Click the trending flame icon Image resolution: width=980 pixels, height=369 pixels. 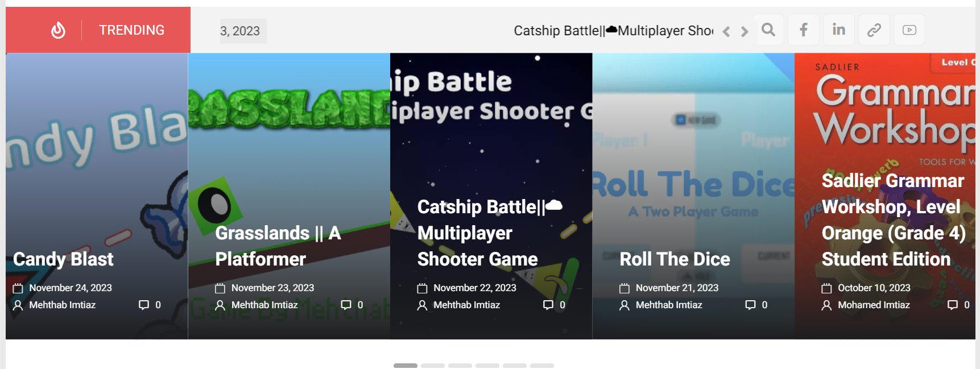coord(58,30)
